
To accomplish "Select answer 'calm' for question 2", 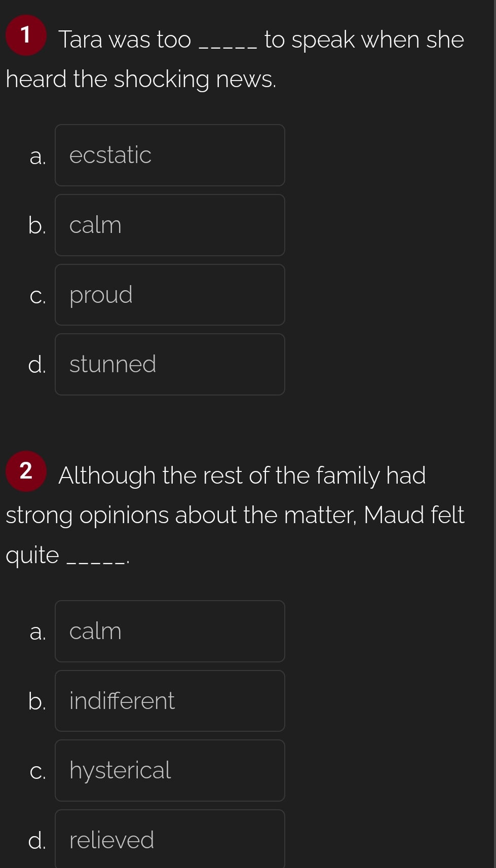I will [170, 631].
